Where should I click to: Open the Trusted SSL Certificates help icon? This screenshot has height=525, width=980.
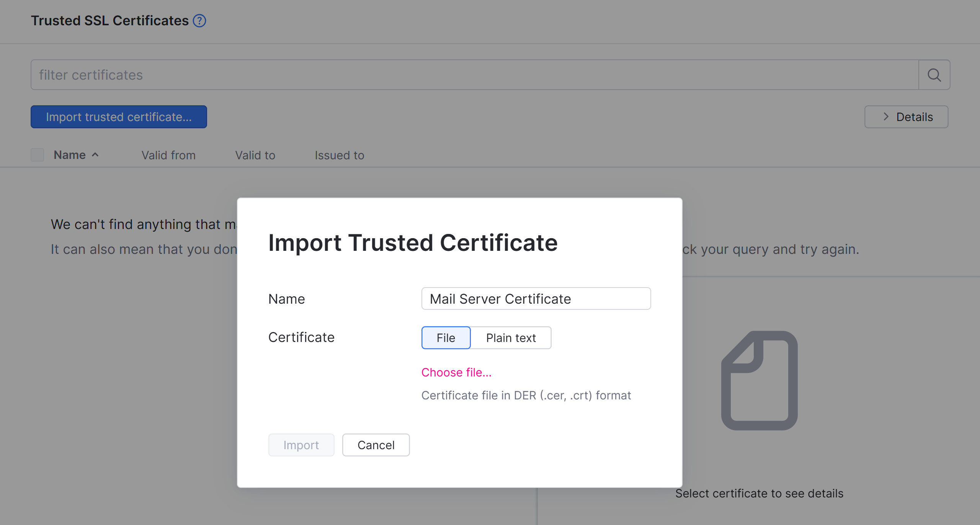[200, 21]
